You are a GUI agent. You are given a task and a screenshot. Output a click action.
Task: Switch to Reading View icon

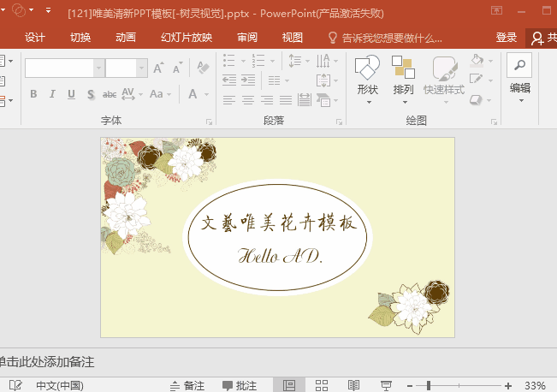click(353, 385)
